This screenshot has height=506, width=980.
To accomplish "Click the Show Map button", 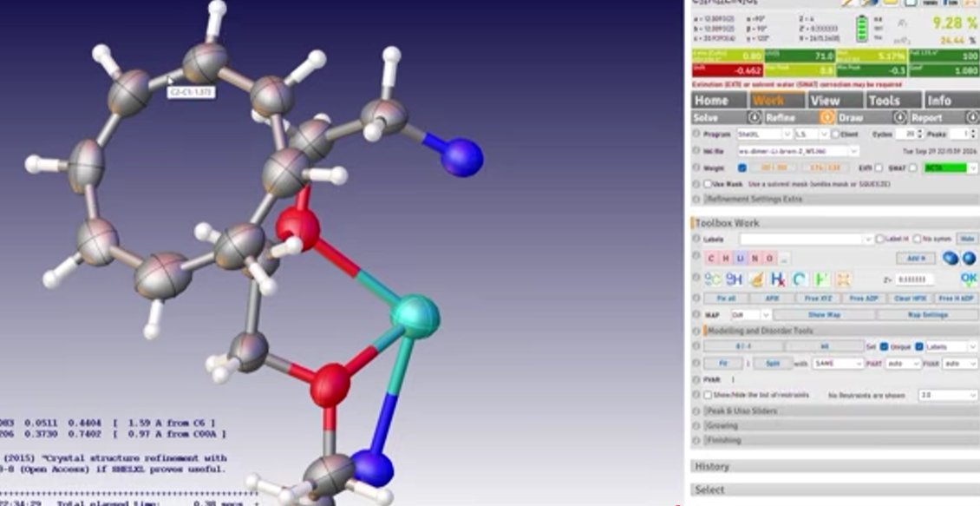I will (x=825, y=314).
